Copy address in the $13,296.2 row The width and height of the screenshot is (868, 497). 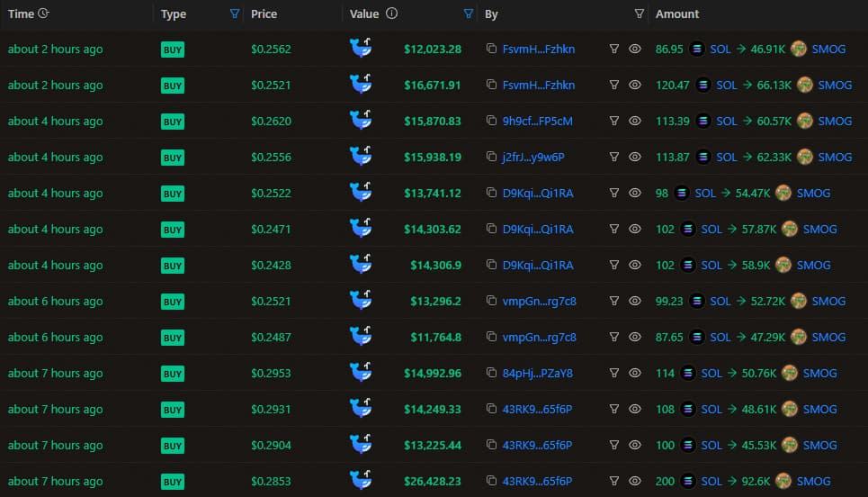(x=491, y=301)
